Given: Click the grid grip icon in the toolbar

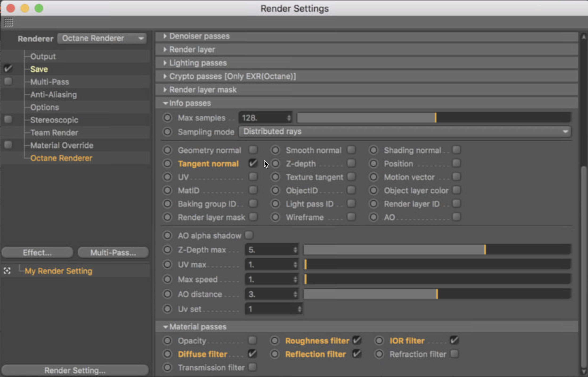Looking at the screenshot, I should [8, 23].
